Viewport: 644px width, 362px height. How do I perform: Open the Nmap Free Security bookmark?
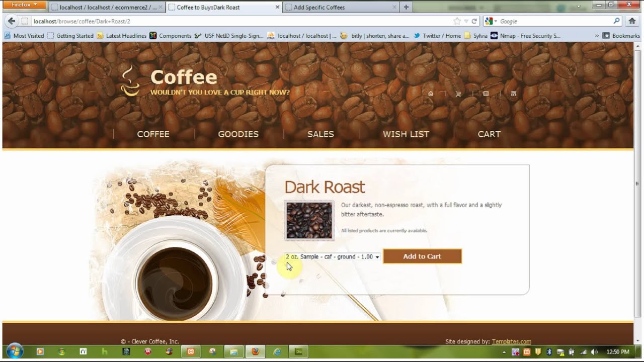click(525, 36)
